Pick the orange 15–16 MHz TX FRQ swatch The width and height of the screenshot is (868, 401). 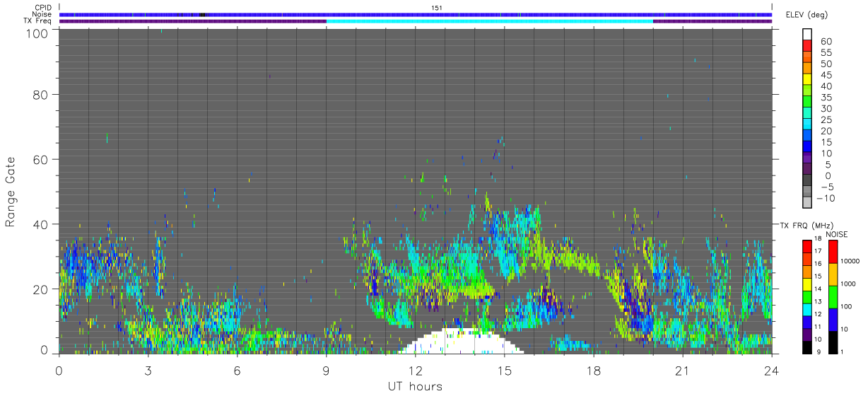pos(807,271)
